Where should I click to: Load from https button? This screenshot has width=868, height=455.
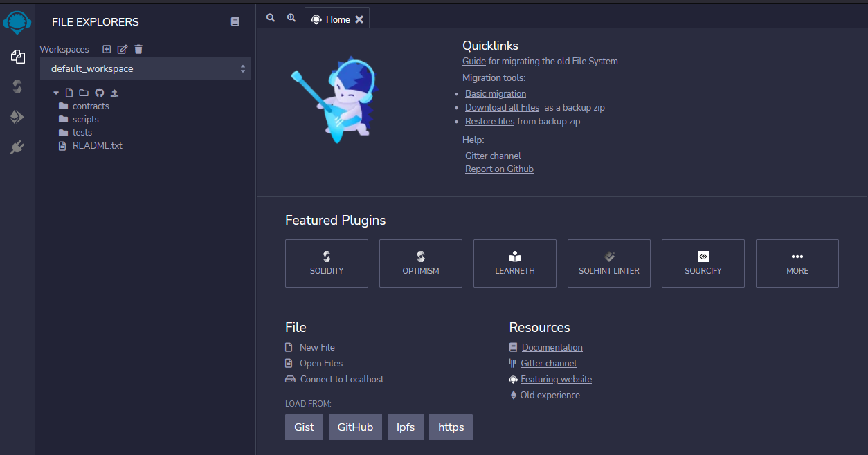[451, 427]
